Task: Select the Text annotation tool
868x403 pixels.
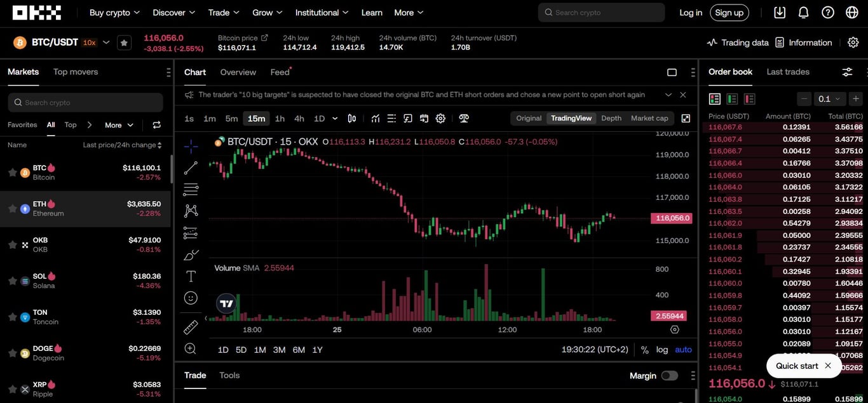Action: 191,276
